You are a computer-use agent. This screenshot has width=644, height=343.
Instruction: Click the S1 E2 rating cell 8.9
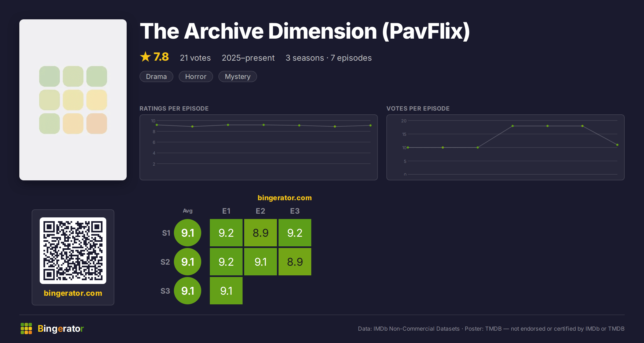pos(261,233)
